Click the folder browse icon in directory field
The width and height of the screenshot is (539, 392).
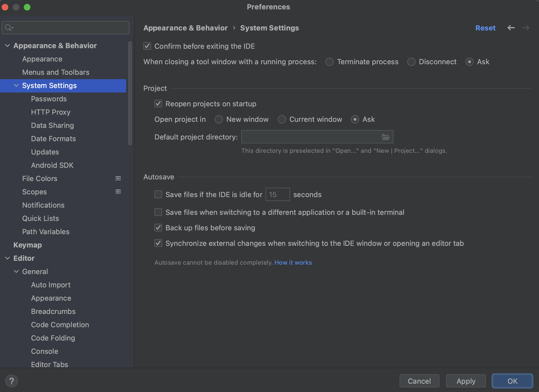[385, 137]
